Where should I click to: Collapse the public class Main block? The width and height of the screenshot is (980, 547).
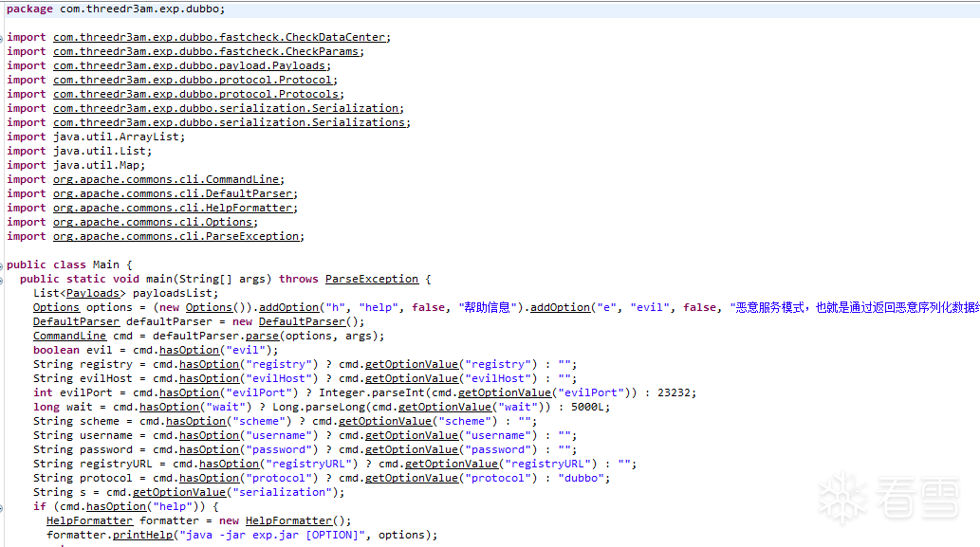1,266
